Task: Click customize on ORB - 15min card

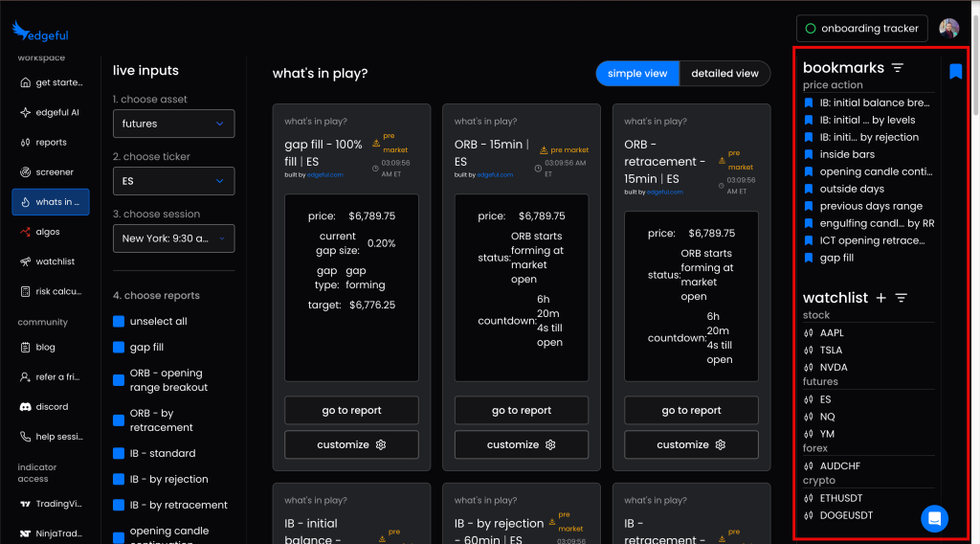Action: [x=522, y=444]
